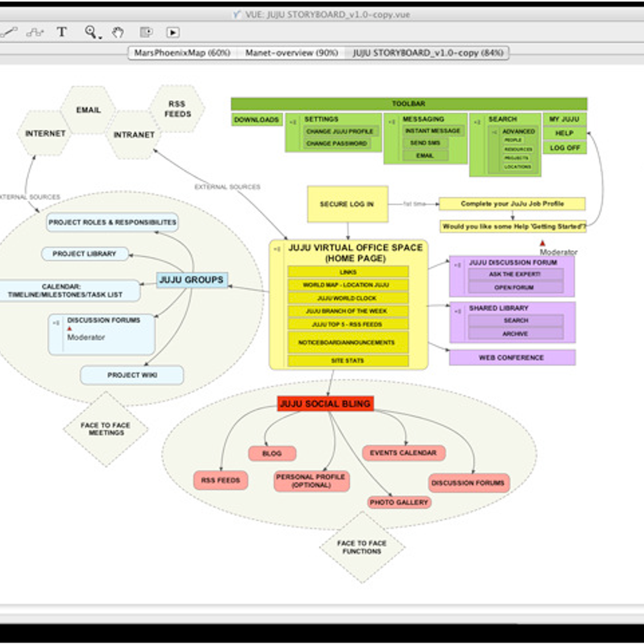Viewport: 644px width, 644px height.
Task: Select the OPEN FORUM node
Action: pos(516,287)
